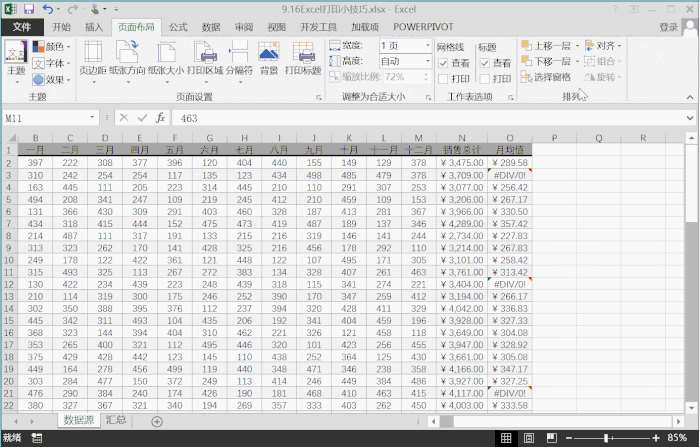Click the Save icon in quick access toolbar
This screenshot has width=700, height=447.
click(29, 9)
